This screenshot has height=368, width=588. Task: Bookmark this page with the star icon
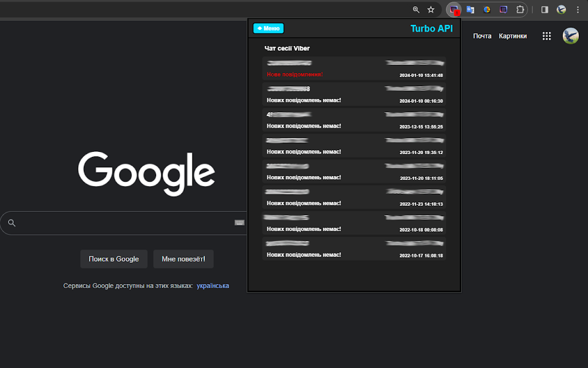(x=431, y=10)
